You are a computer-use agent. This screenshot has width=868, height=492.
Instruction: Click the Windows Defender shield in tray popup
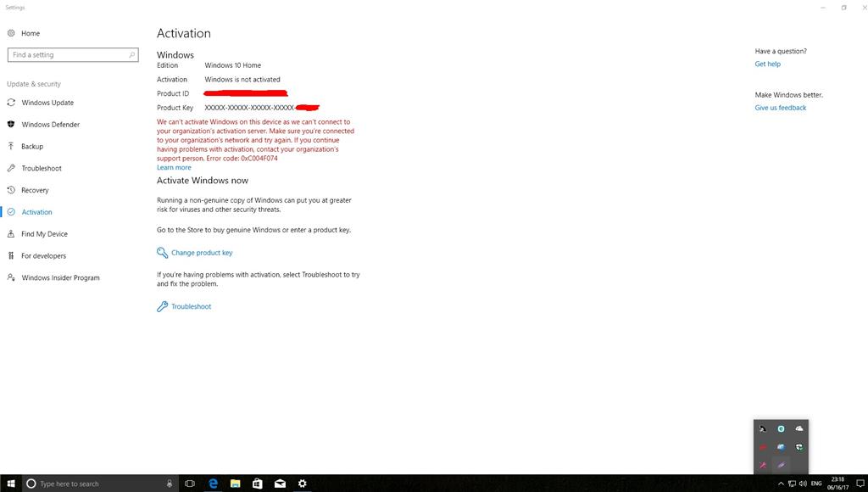[799, 447]
